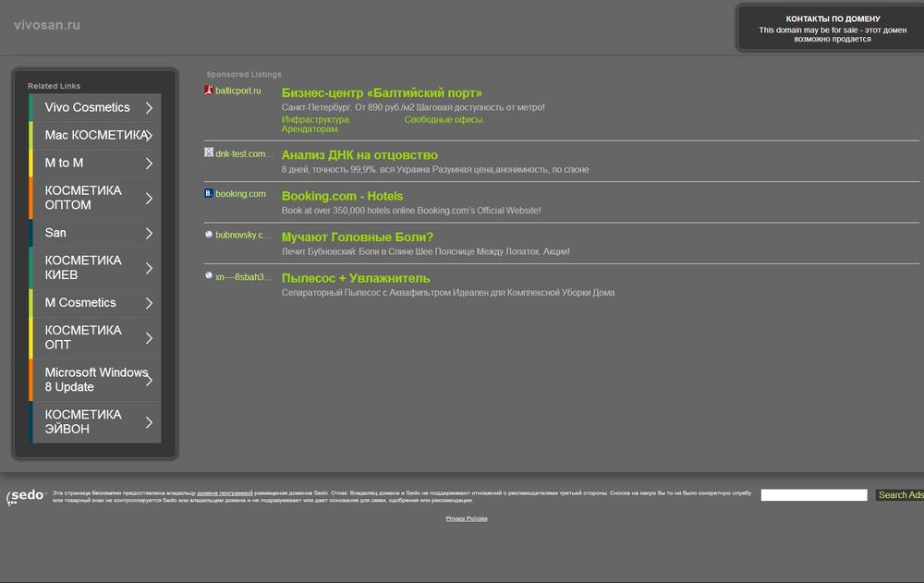The height and width of the screenshot is (583, 924).
Task: Click the arrow beside КОСМЕТИКА ОПТ
Action: tap(149, 338)
